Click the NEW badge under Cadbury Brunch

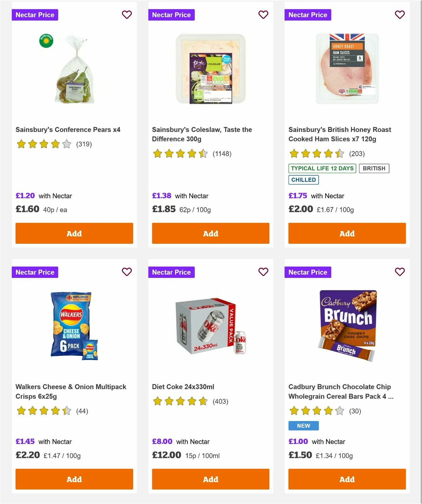tap(303, 426)
